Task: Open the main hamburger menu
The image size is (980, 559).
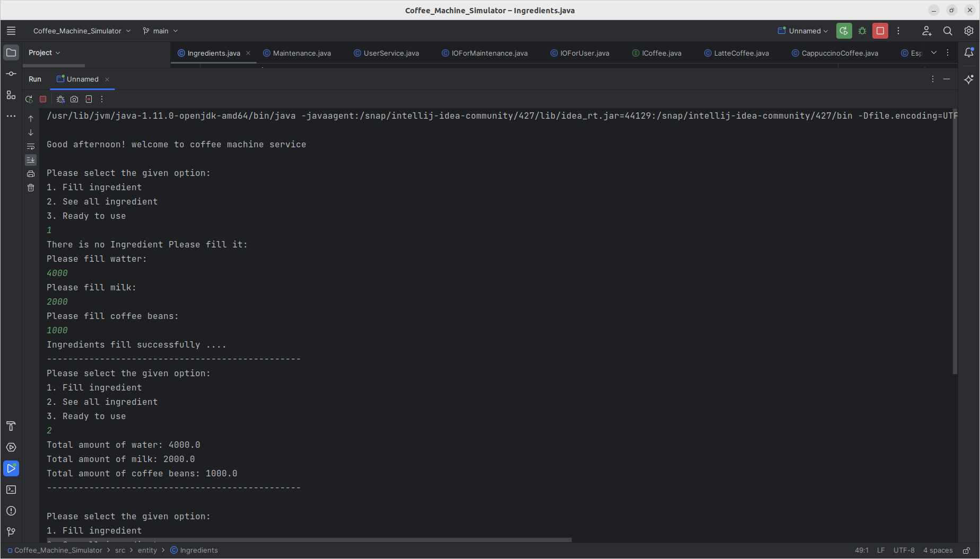Action: (x=11, y=31)
